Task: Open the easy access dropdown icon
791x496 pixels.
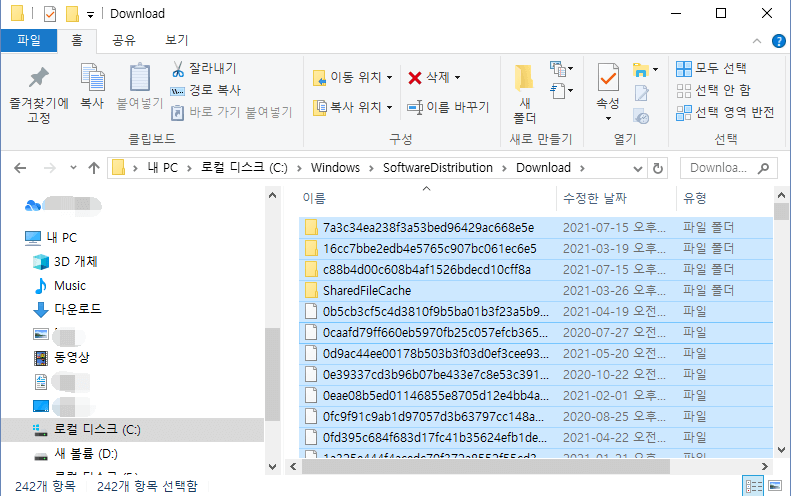Action: pos(561,91)
